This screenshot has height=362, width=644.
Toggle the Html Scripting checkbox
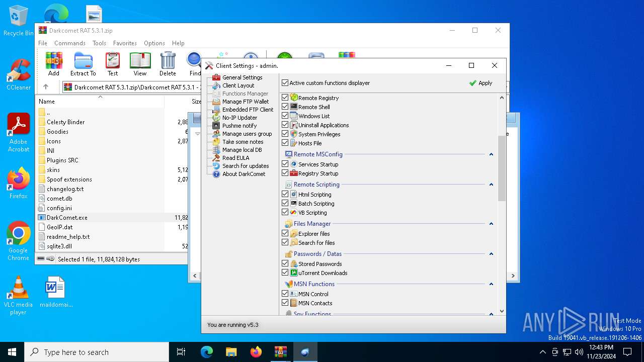(x=285, y=194)
